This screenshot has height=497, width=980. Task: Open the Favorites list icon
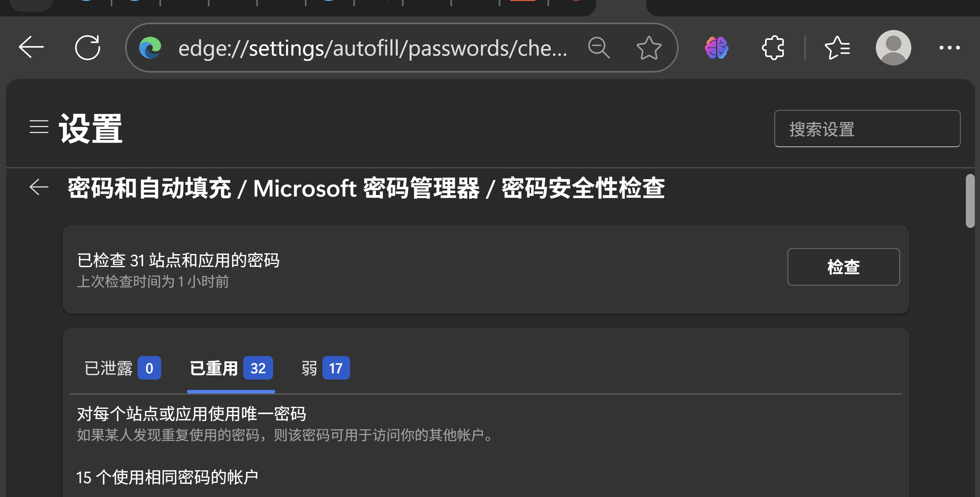(x=837, y=48)
